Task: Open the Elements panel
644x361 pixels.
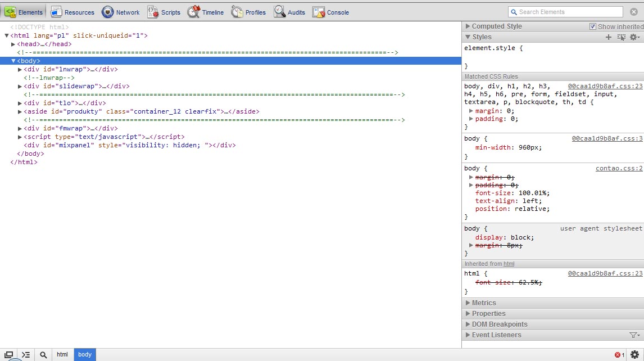Action: (24, 12)
